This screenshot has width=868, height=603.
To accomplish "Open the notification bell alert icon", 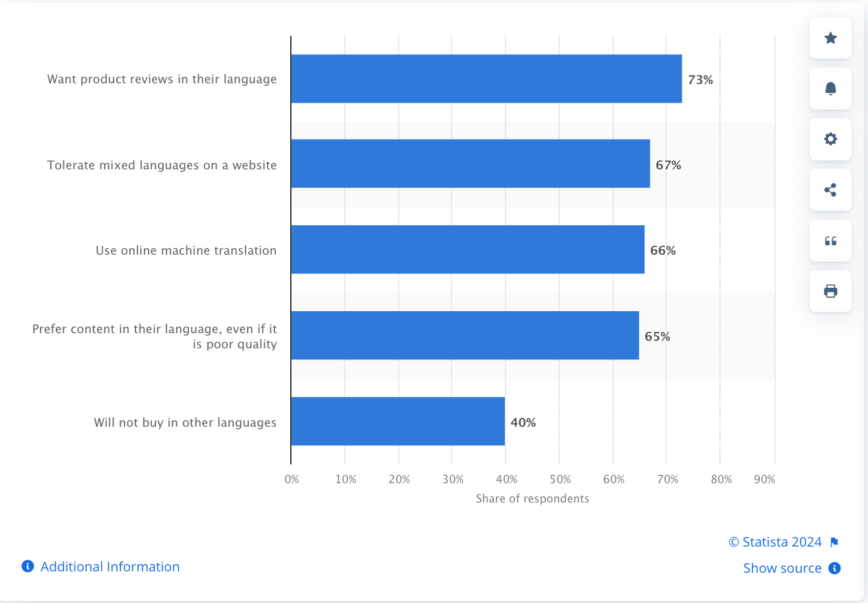I will pyautogui.click(x=830, y=88).
